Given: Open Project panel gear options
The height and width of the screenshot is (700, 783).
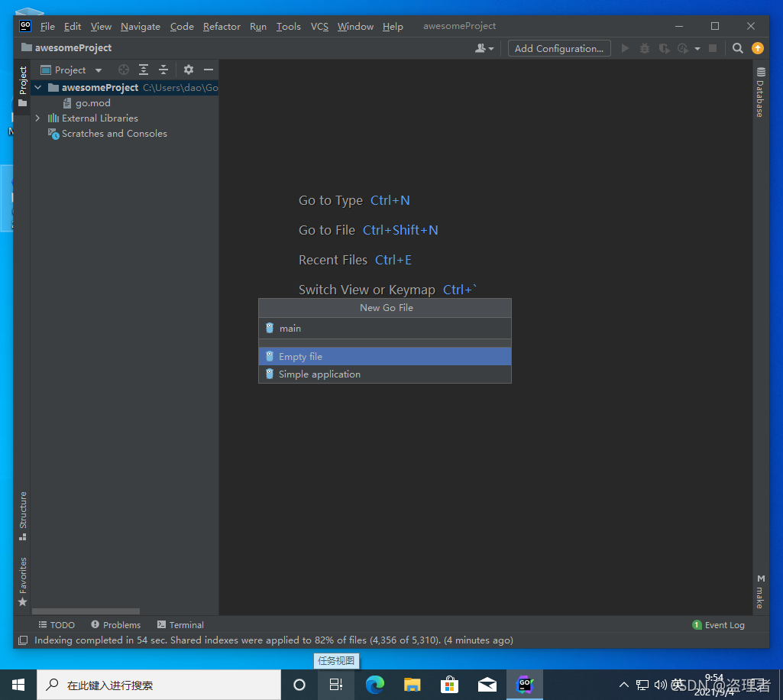Looking at the screenshot, I should [188, 70].
